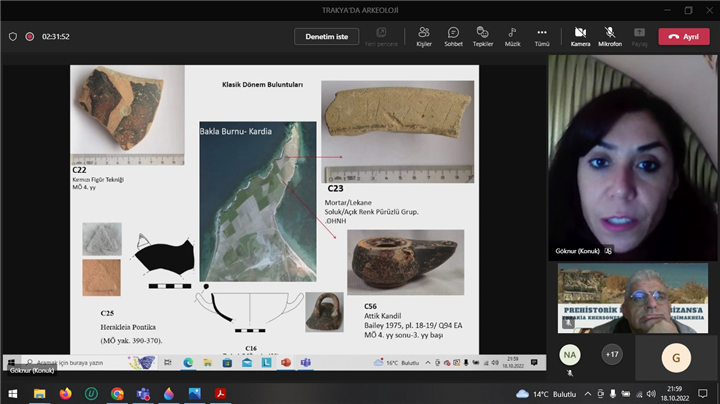Screen dimensions: 720x404
Task: Toggle the Kamera camera button
Action: [x=580, y=36]
